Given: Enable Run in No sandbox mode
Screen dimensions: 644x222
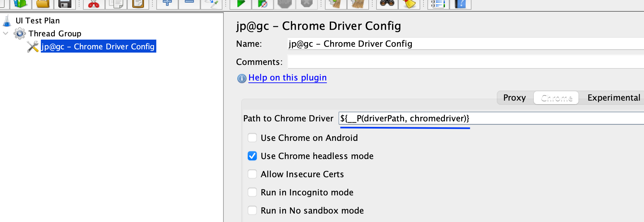Looking at the screenshot, I should tap(252, 210).
